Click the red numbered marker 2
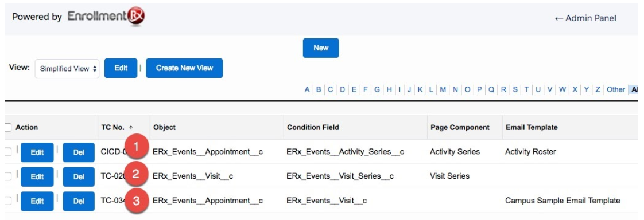Viewport: 644px width, 220px height. coord(137,174)
